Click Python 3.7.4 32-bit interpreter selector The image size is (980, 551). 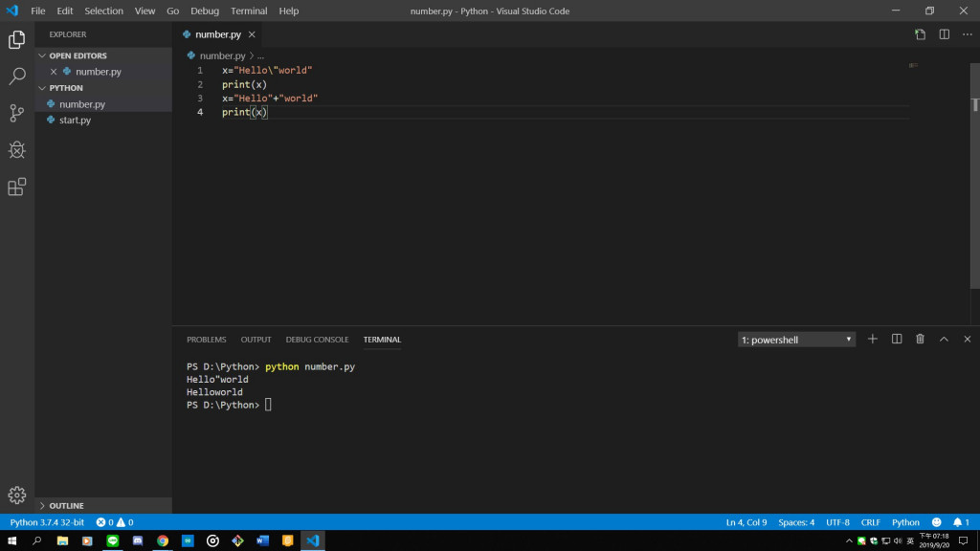point(47,522)
